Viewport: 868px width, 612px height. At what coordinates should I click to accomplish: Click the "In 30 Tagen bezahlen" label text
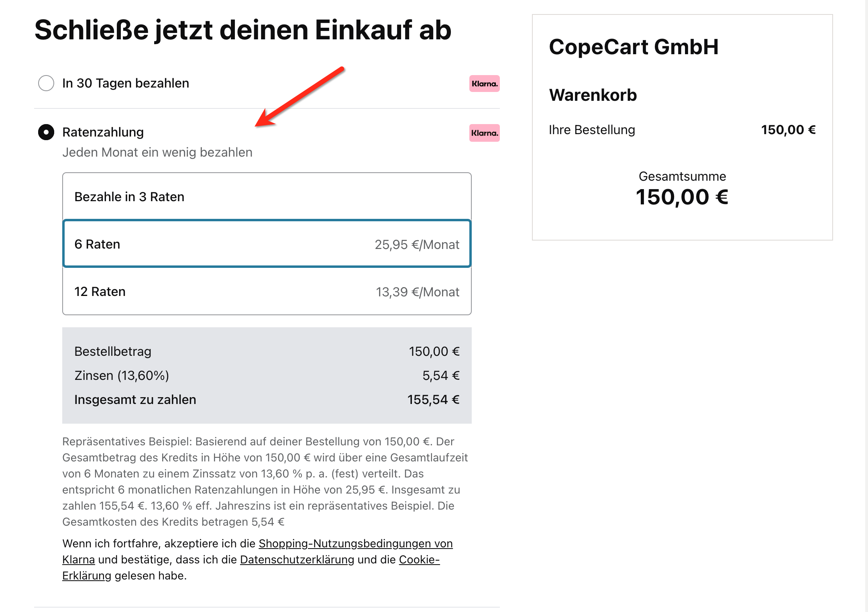[125, 83]
